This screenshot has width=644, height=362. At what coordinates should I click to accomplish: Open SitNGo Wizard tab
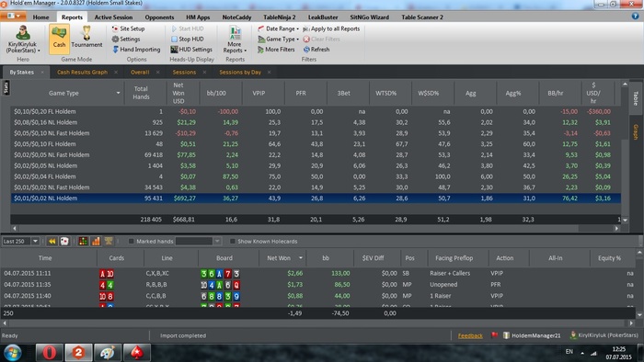click(x=369, y=17)
